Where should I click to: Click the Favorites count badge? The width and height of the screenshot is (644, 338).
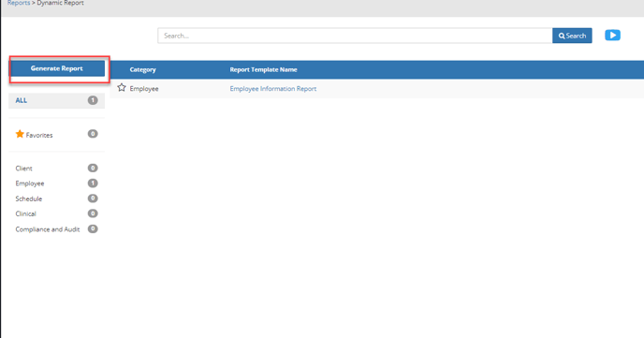coord(93,134)
